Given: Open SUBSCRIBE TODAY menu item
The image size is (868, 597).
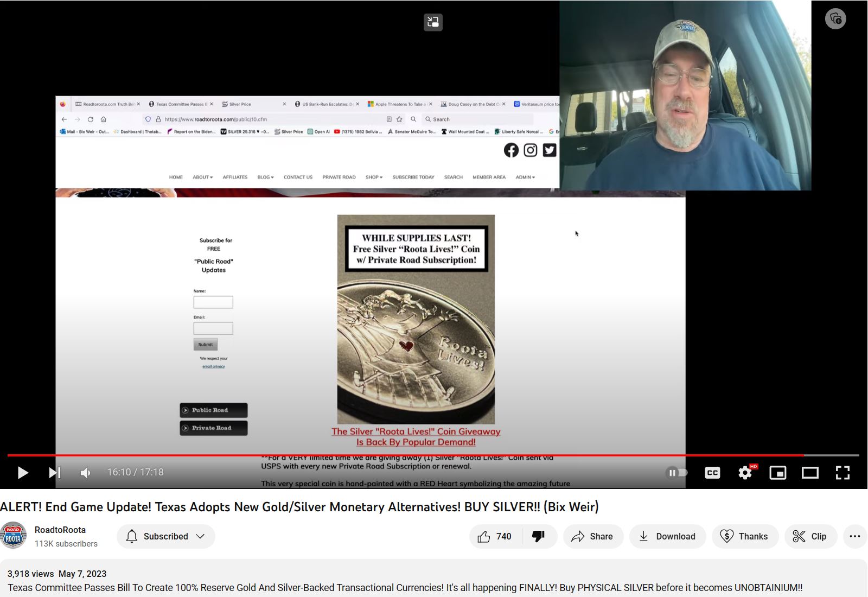Looking at the screenshot, I should (413, 177).
